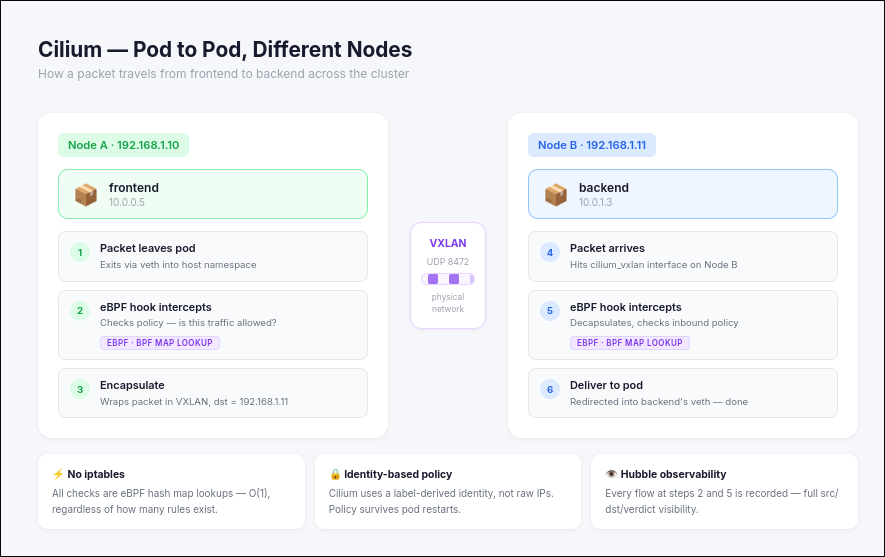The height and width of the screenshot is (557, 885).
Task: Click the lock icon for Identity-based policy
Action: pyautogui.click(x=336, y=474)
